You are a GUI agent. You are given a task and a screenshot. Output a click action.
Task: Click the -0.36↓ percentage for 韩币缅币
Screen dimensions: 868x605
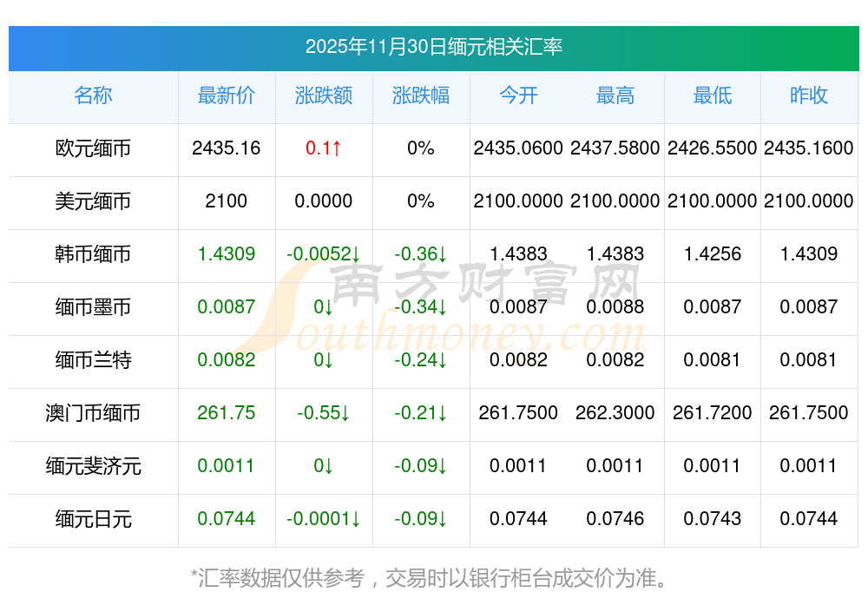pos(420,254)
